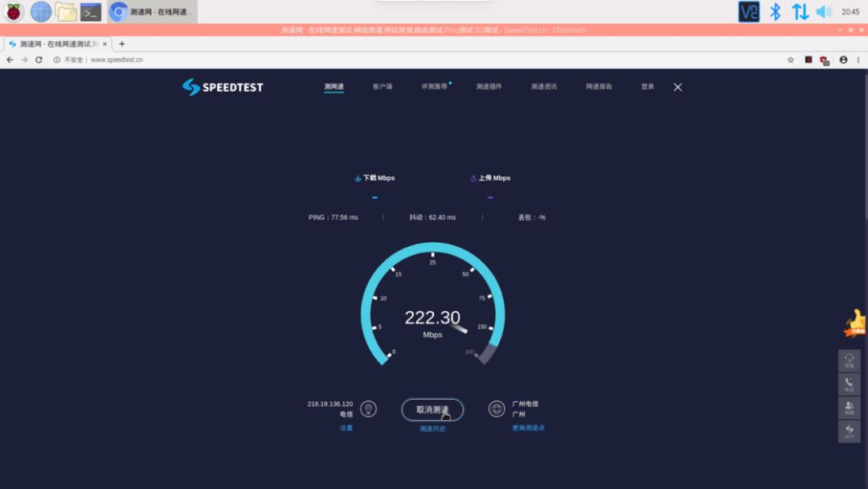
Task: Reload the speedtest page
Action: click(x=39, y=60)
